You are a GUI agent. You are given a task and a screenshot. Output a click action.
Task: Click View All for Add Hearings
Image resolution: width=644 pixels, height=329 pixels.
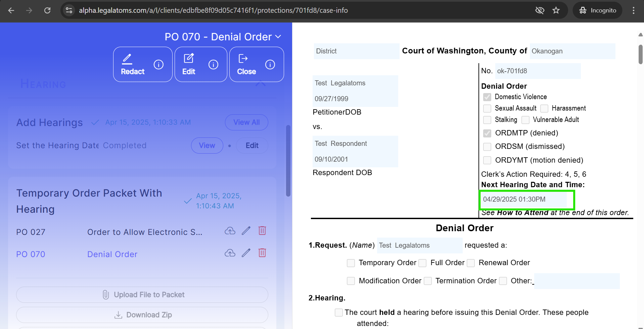(x=246, y=122)
